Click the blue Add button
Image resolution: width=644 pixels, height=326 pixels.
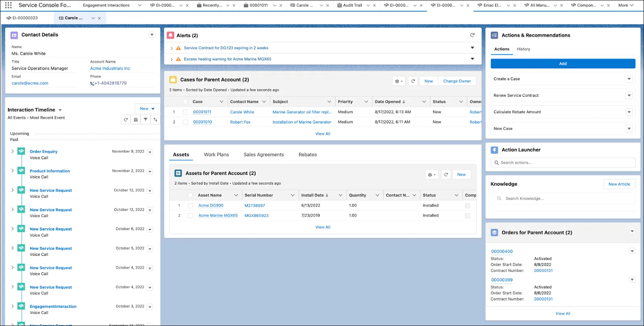[x=563, y=64]
